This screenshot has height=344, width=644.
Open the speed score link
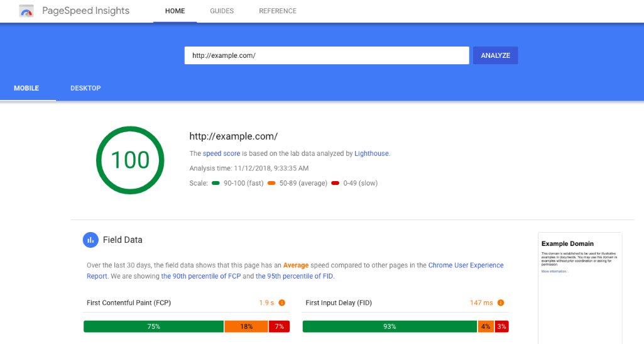(221, 153)
